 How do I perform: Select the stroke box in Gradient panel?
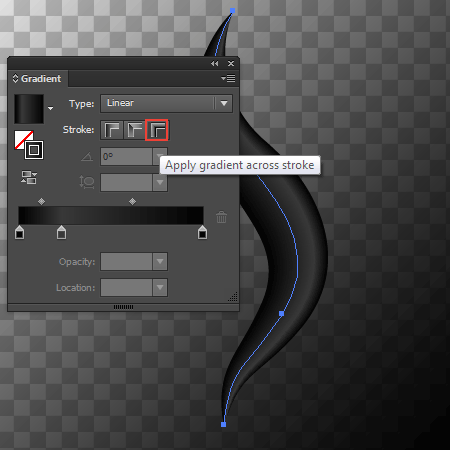pos(34,150)
